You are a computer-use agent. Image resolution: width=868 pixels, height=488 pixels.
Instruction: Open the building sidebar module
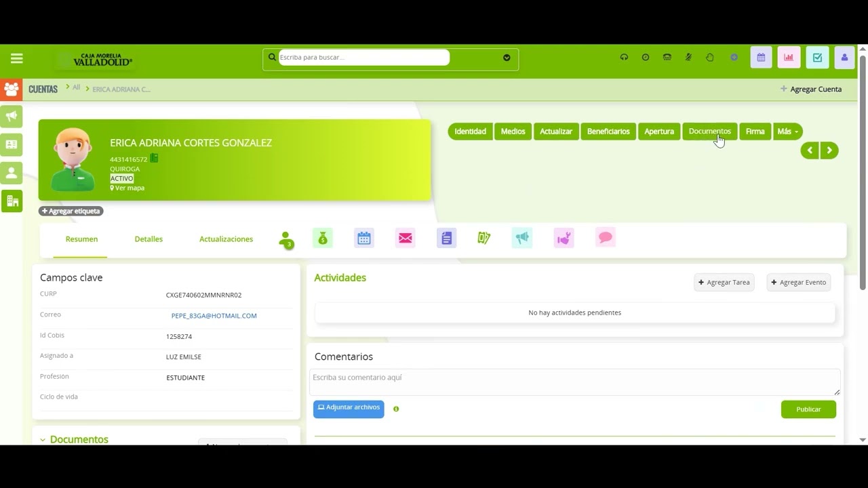12,201
